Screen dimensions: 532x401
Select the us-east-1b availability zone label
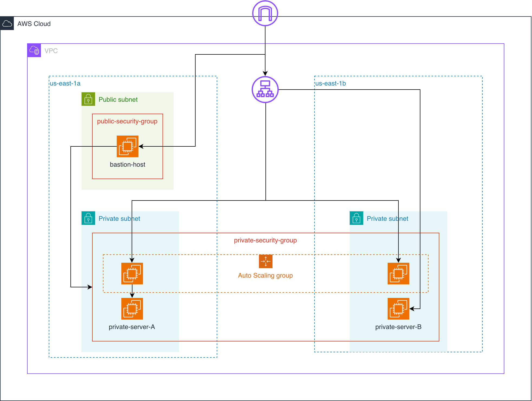coord(331,83)
